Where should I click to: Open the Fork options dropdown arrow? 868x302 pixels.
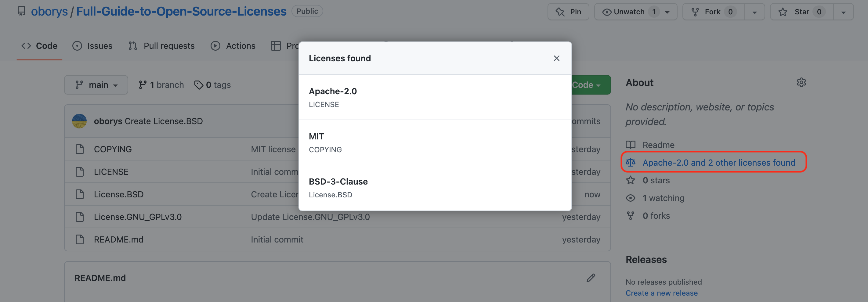[x=754, y=12]
